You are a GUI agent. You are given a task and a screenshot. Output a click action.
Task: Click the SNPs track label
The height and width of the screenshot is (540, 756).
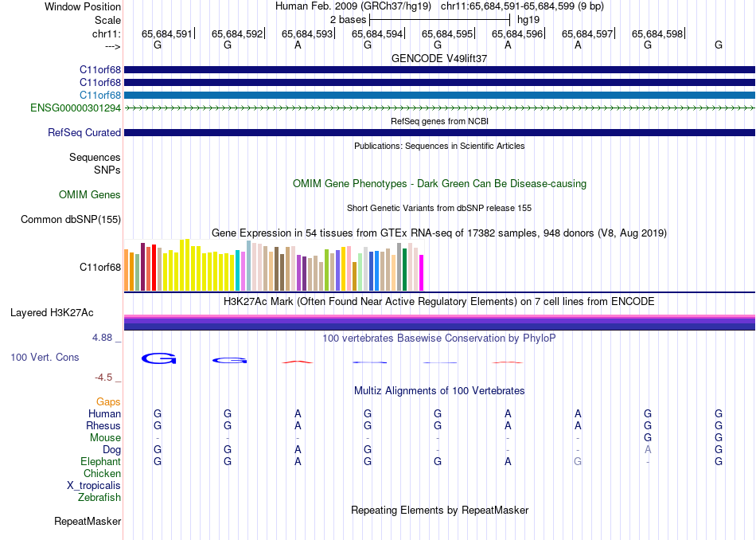pyautogui.click(x=107, y=170)
